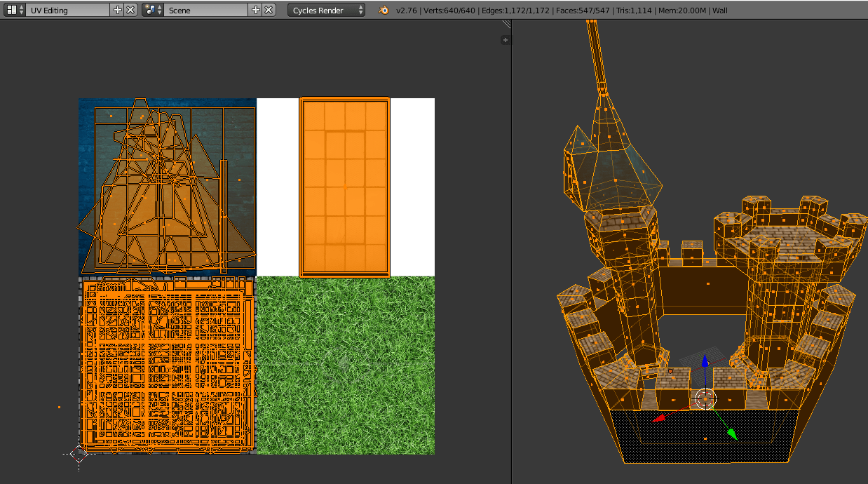The width and height of the screenshot is (868, 484).
Task: Click the UV 2D cursor at the image corner
Action: pyautogui.click(x=79, y=455)
